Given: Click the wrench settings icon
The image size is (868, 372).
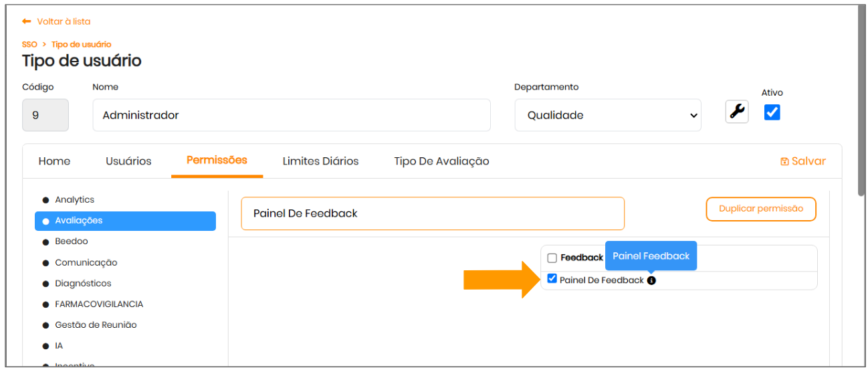Looking at the screenshot, I should click(x=737, y=112).
